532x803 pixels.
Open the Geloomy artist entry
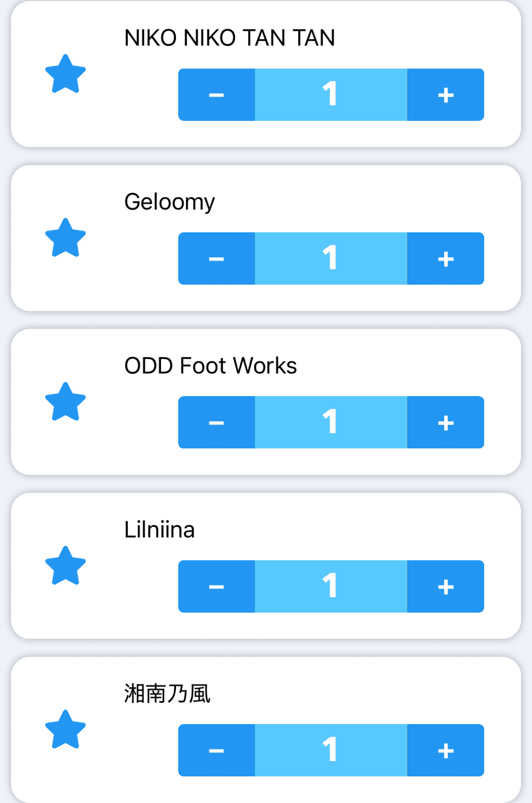[x=170, y=202]
